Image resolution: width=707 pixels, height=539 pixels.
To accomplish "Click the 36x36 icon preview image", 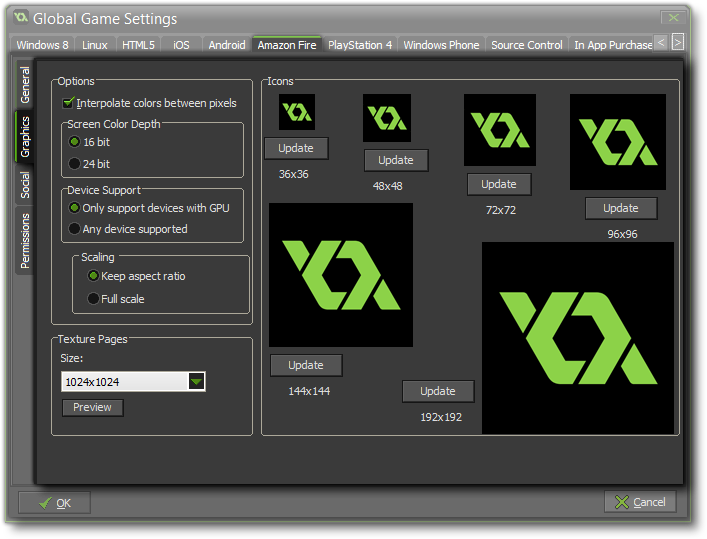I will [x=296, y=112].
